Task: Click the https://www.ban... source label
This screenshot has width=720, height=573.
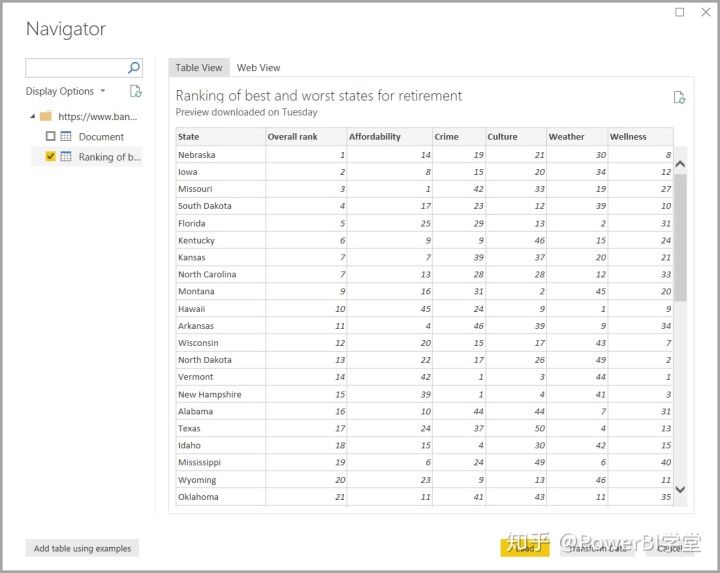Action: [x=97, y=116]
